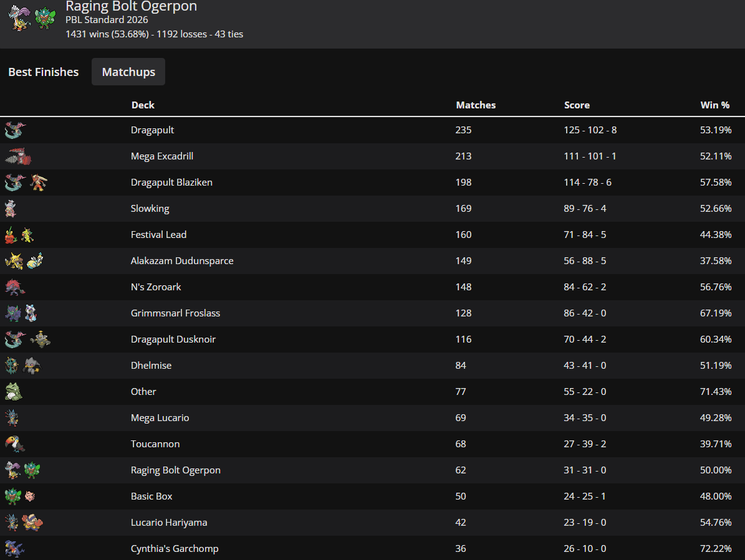Image resolution: width=745 pixels, height=560 pixels.
Task: Click the Dipplin sprite in Festival Lead row
Action: point(11,235)
